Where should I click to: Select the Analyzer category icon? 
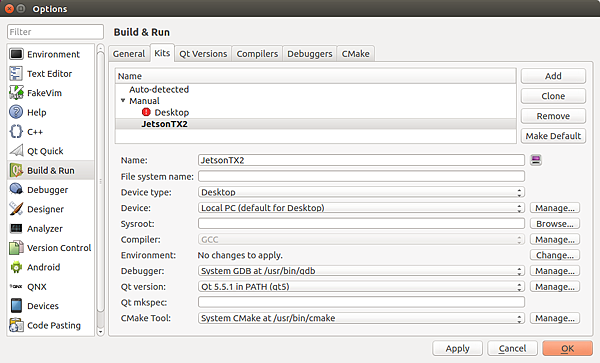point(16,228)
